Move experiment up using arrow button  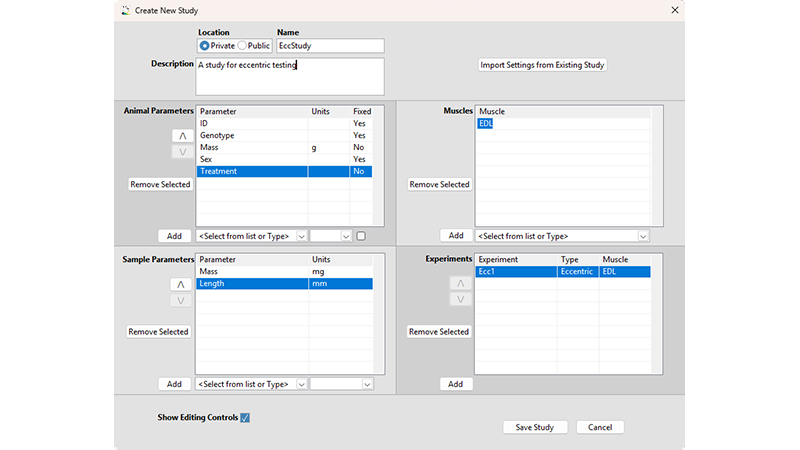click(x=461, y=284)
